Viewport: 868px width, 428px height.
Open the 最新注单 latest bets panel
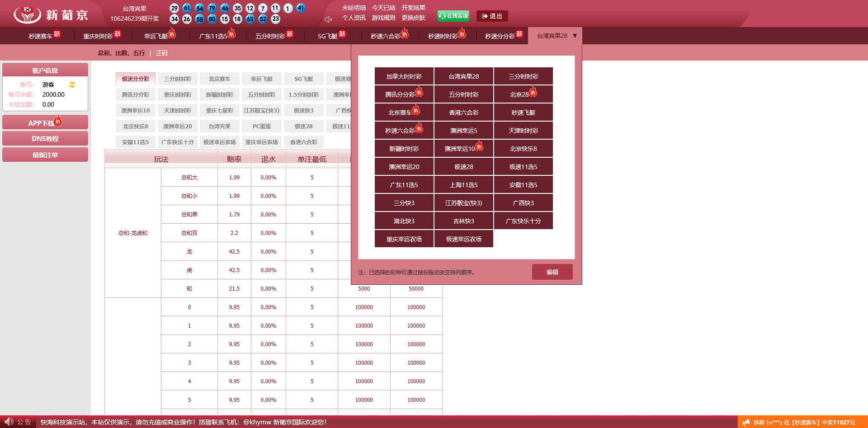pos(45,155)
